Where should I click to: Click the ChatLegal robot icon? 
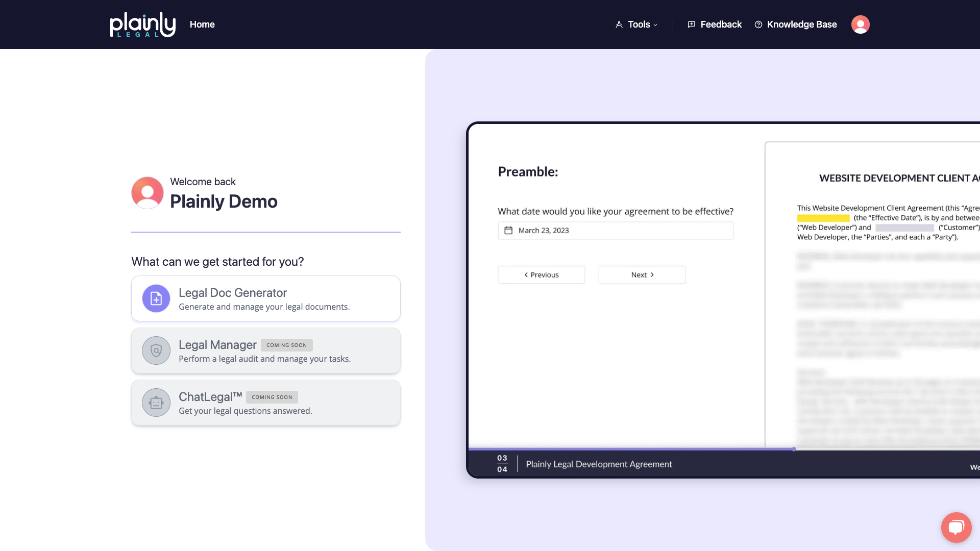click(x=156, y=403)
